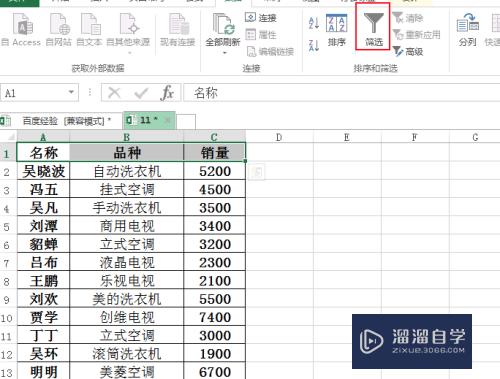Select column A header

(43, 137)
